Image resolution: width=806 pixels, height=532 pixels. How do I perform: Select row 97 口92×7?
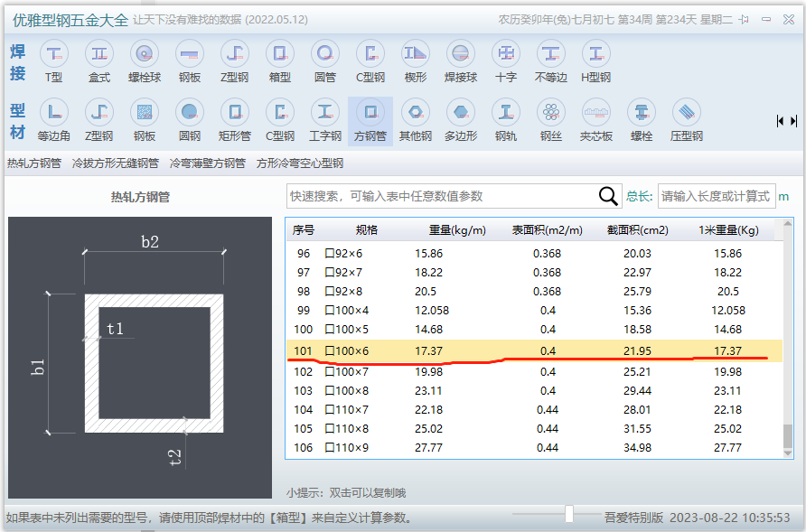coord(535,273)
